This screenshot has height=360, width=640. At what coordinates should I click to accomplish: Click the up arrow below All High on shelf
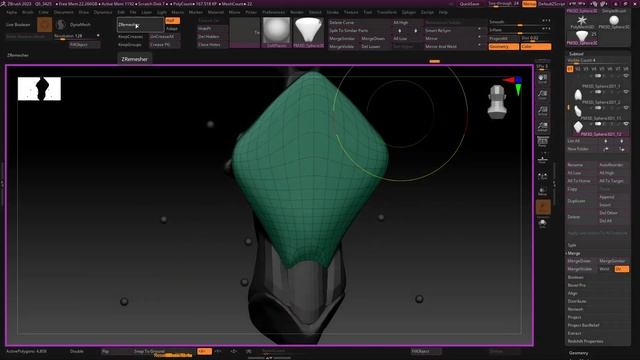click(x=400, y=31)
